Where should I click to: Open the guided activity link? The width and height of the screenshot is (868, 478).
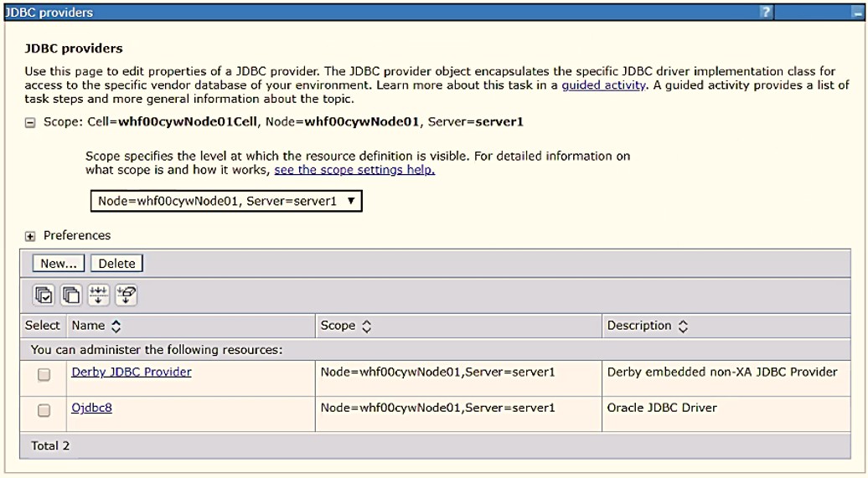pos(604,85)
